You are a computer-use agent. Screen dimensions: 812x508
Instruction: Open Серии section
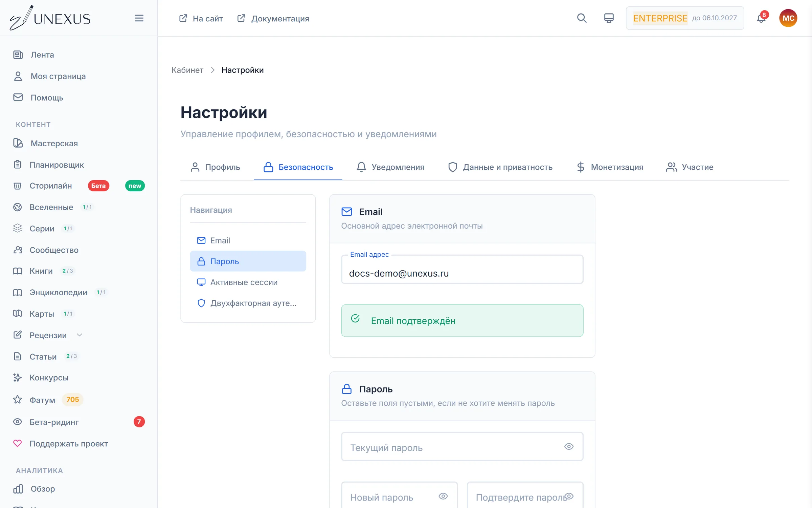pyautogui.click(x=42, y=229)
